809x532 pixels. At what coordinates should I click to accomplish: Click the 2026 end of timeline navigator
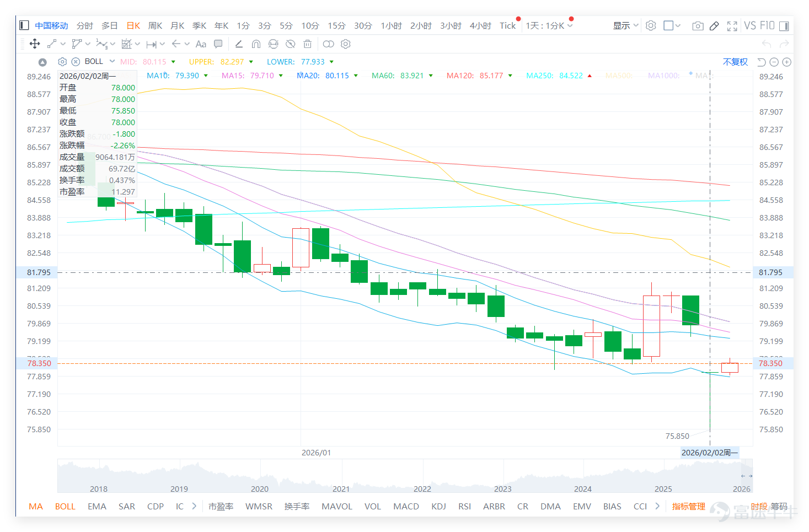pyautogui.click(x=742, y=488)
